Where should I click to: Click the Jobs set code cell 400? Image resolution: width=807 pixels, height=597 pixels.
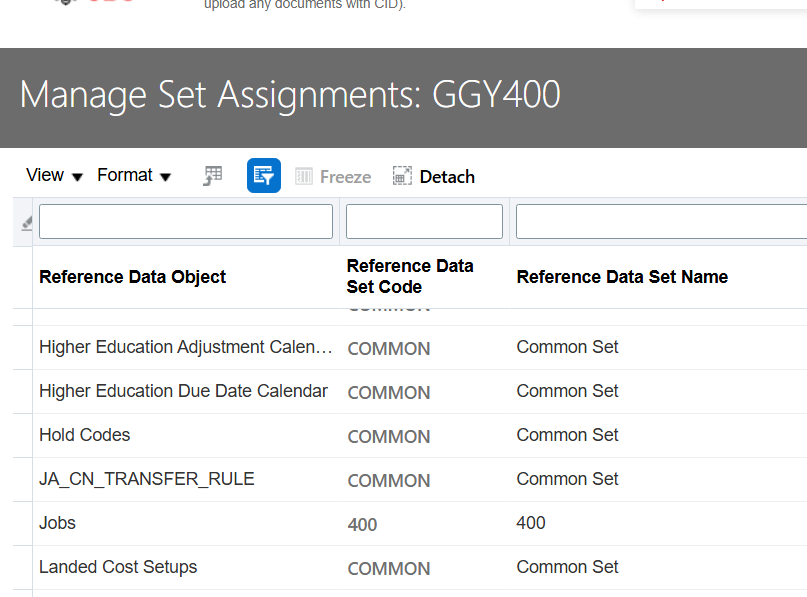[x=362, y=525]
